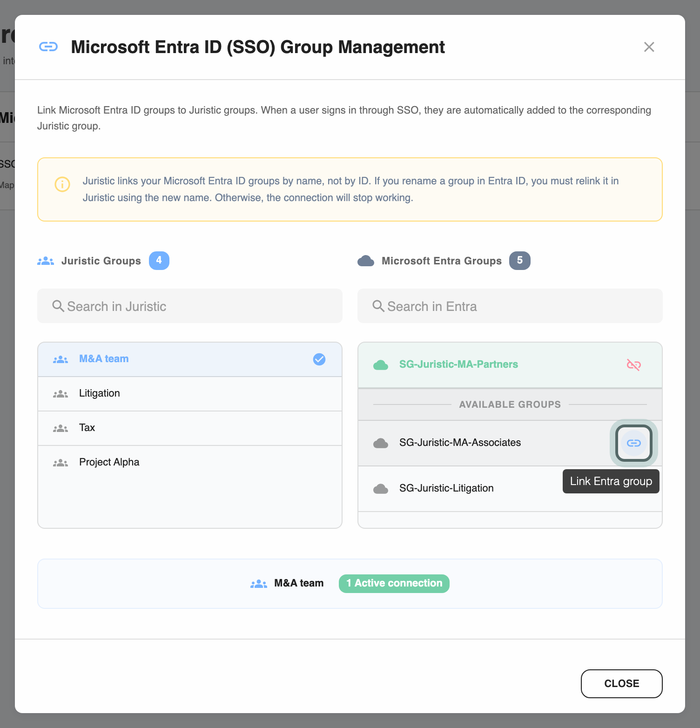Link the SG-Juristic-MA-Associates Entra group
The width and height of the screenshot is (700, 728).
634,443
